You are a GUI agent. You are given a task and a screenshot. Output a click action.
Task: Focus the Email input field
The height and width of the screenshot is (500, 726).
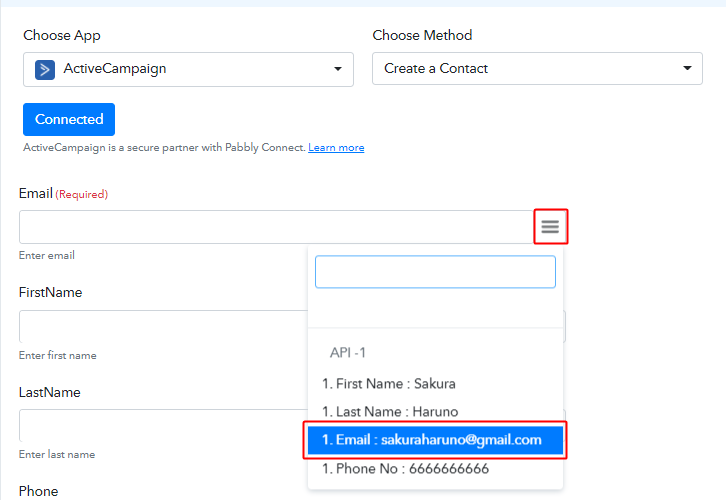276,227
